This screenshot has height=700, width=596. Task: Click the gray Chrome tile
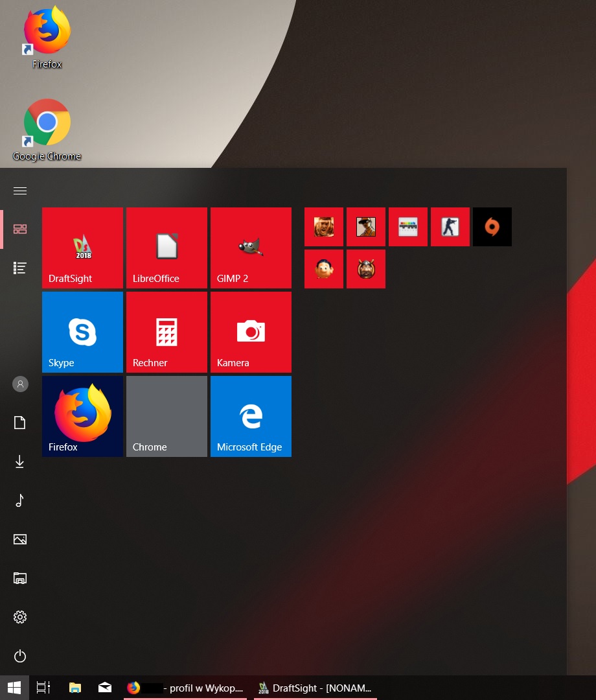coord(167,417)
